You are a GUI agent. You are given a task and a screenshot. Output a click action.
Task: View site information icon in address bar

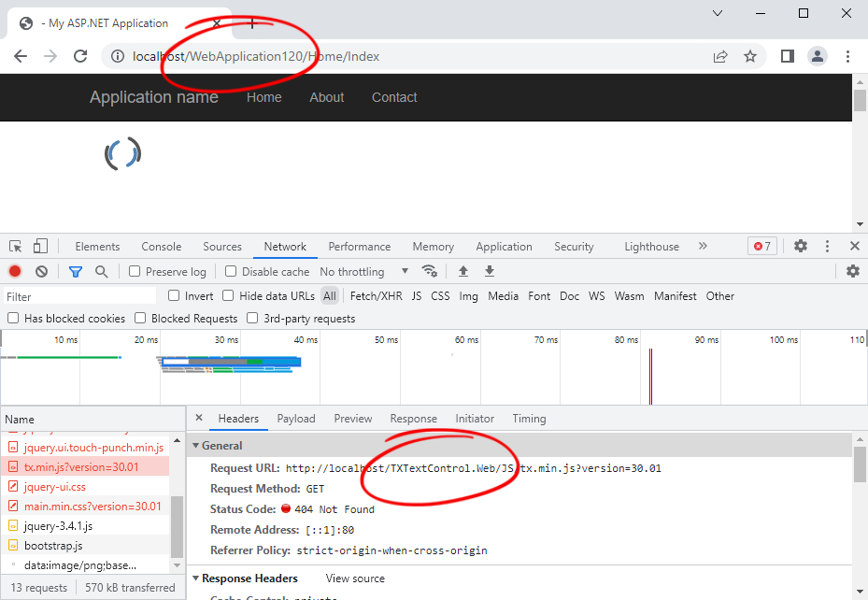tap(118, 56)
